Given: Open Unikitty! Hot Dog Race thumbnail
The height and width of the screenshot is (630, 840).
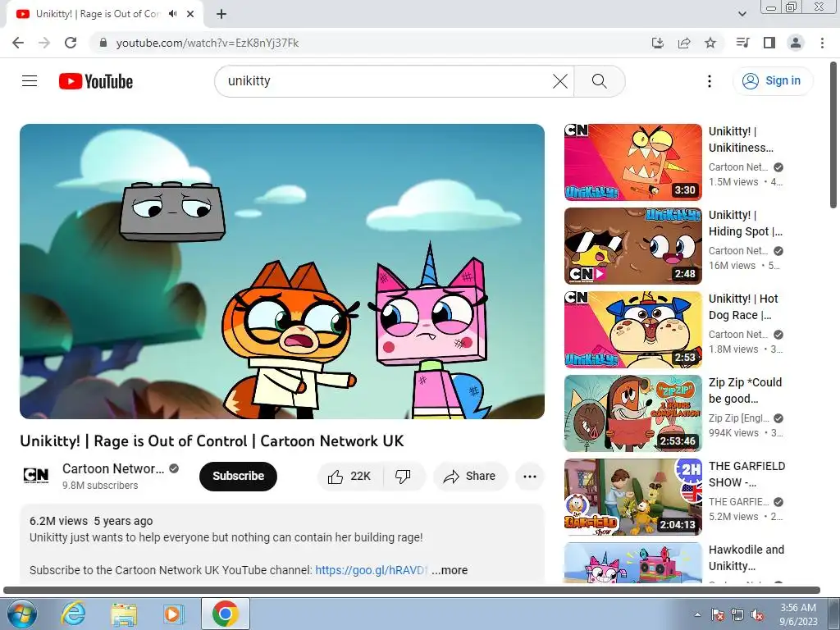Looking at the screenshot, I should 632,330.
